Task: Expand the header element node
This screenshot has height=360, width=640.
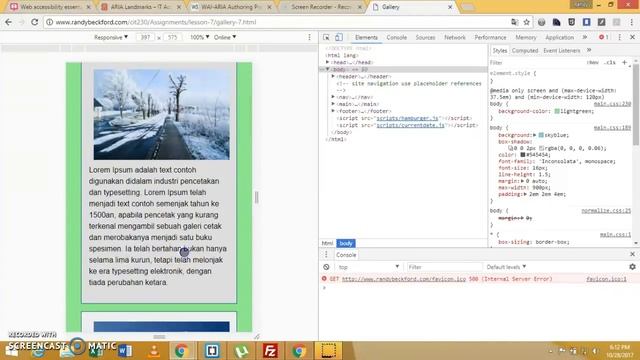Action: [x=333, y=76]
